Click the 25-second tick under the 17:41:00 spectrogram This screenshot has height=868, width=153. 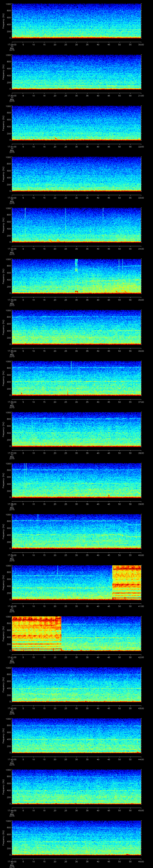[x=66, y=657]
